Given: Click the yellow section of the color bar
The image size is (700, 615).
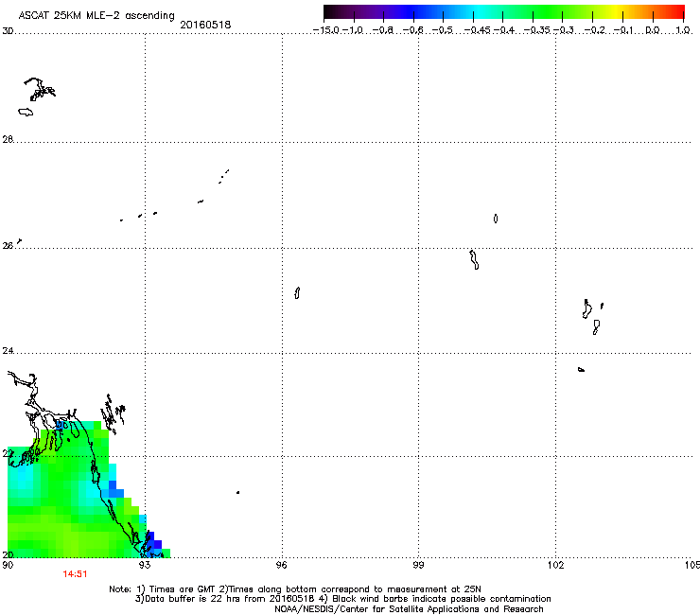Looking at the screenshot, I should click(x=615, y=11).
